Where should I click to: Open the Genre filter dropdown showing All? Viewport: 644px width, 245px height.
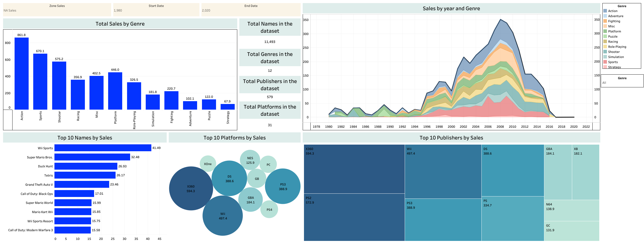[622, 83]
